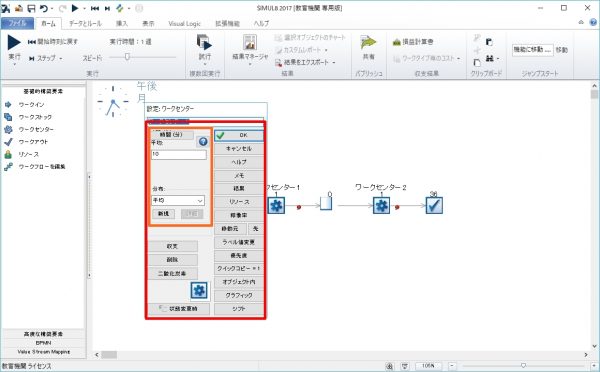This screenshot has width=600, height=372.
Task: Expand the 結果をエクスポート dropdown
Action: click(334, 62)
